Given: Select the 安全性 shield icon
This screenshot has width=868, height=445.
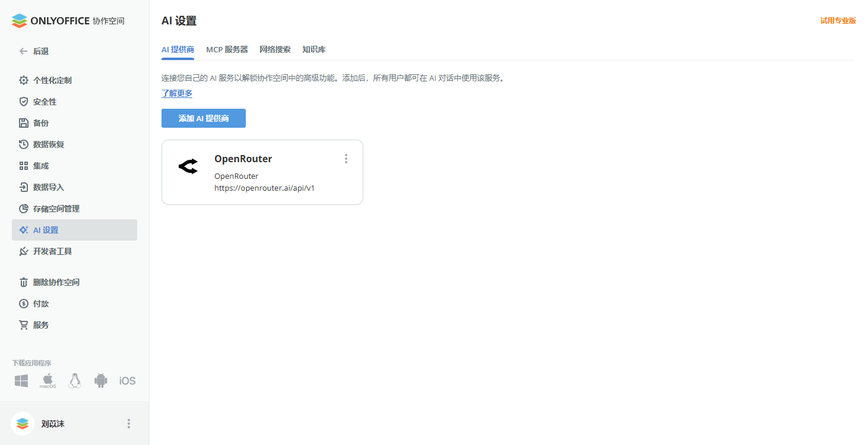Looking at the screenshot, I should [22, 101].
